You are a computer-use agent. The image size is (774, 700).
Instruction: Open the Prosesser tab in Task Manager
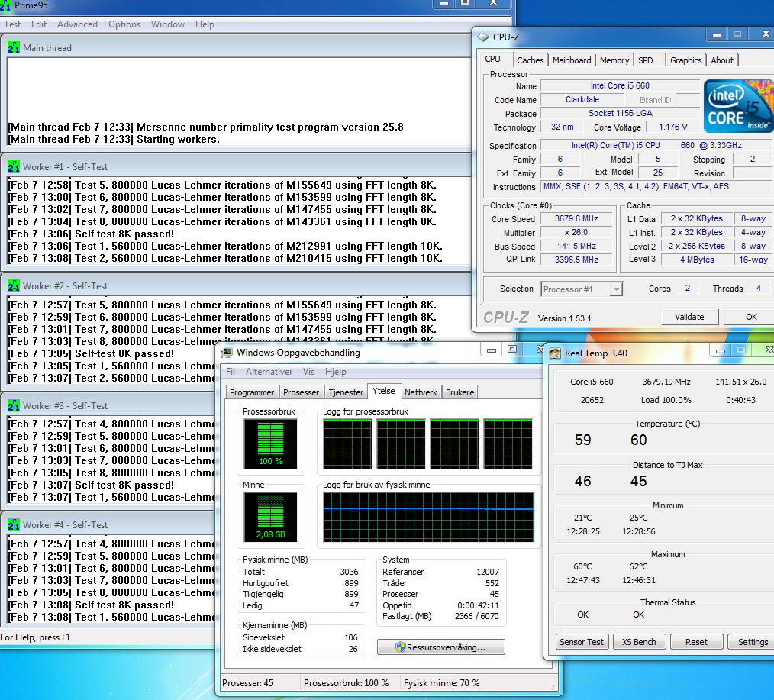pos(301,392)
